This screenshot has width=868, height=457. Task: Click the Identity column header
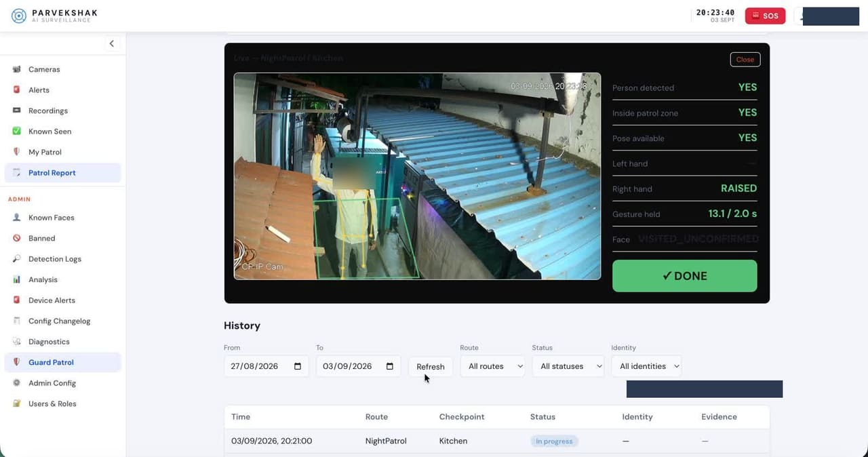tap(637, 417)
